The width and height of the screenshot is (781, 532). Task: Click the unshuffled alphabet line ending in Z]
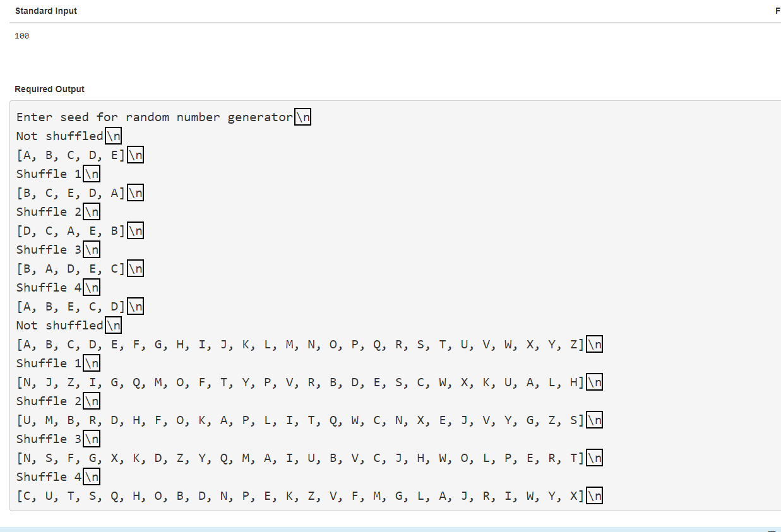[x=301, y=345]
